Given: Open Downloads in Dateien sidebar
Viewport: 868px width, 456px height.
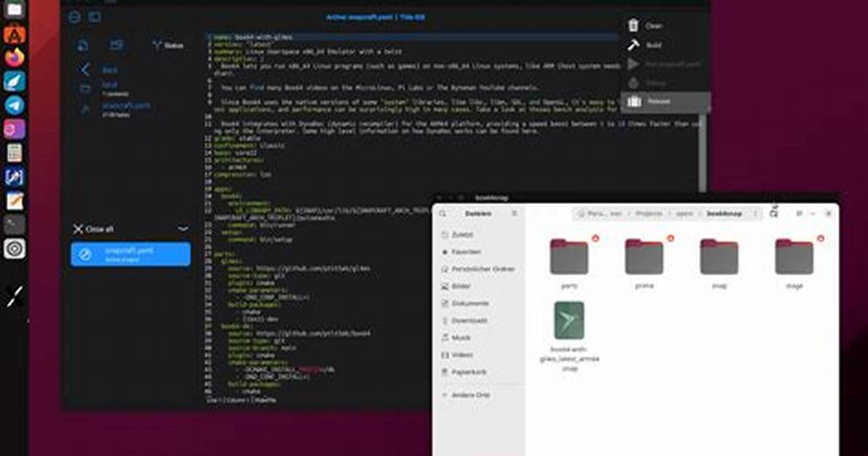Looking at the screenshot, I should pyautogui.click(x=480, y=321).
